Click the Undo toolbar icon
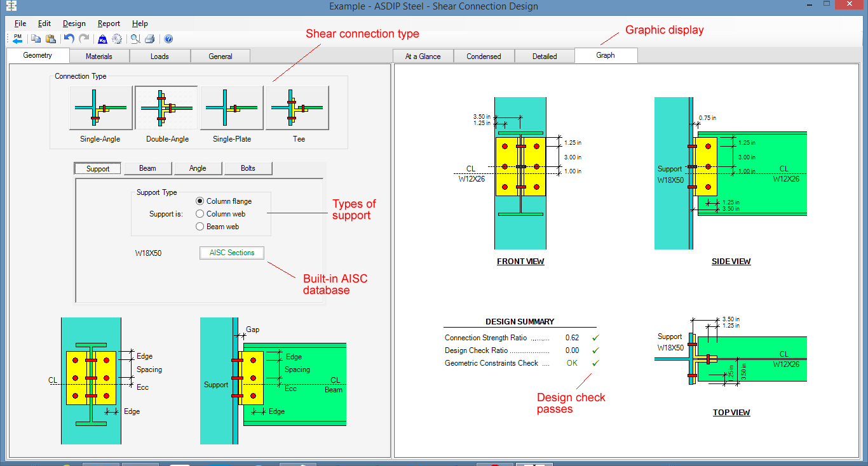This screenshot has height=466, width=868. pos(69,38)
